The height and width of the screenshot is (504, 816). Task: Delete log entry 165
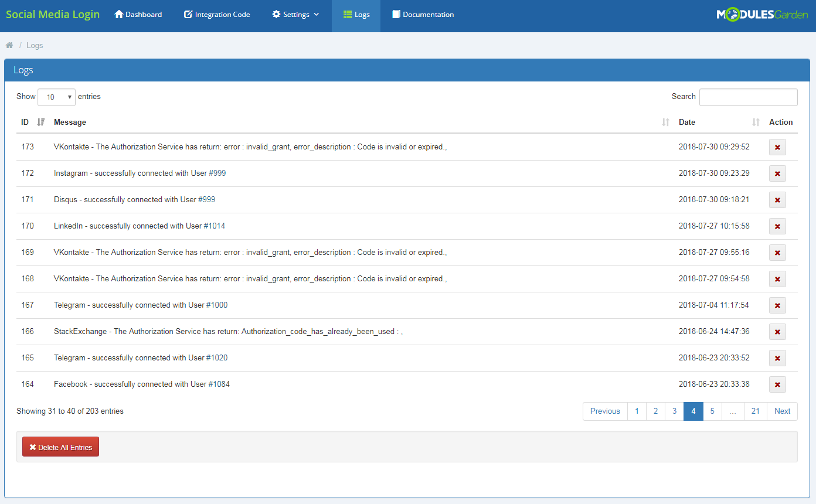coord(777,358)
